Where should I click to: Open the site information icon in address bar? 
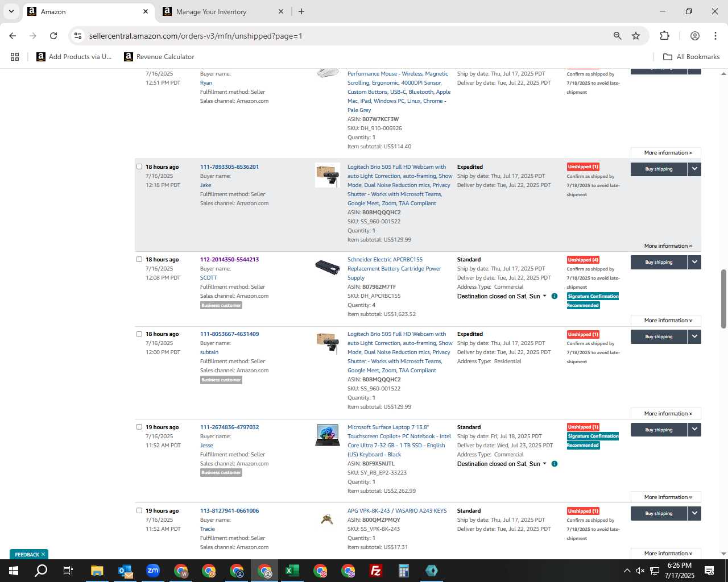coord(78,36)
